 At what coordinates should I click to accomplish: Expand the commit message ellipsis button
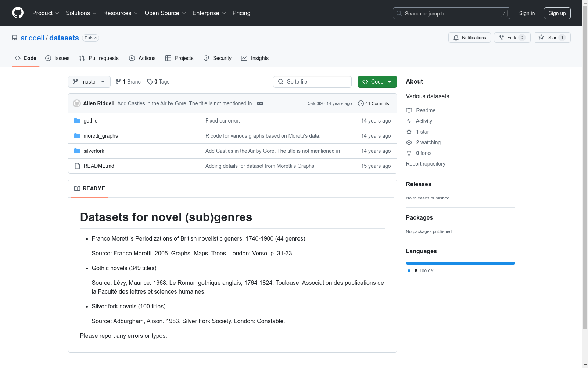click(x=260, y=103)
